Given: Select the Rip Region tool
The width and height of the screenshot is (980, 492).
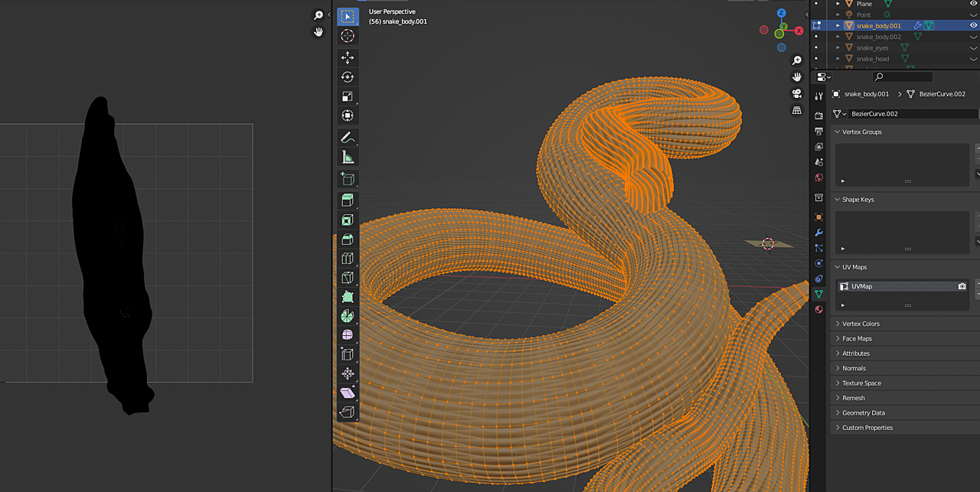Looking at the screenshot, I should 348,412.
